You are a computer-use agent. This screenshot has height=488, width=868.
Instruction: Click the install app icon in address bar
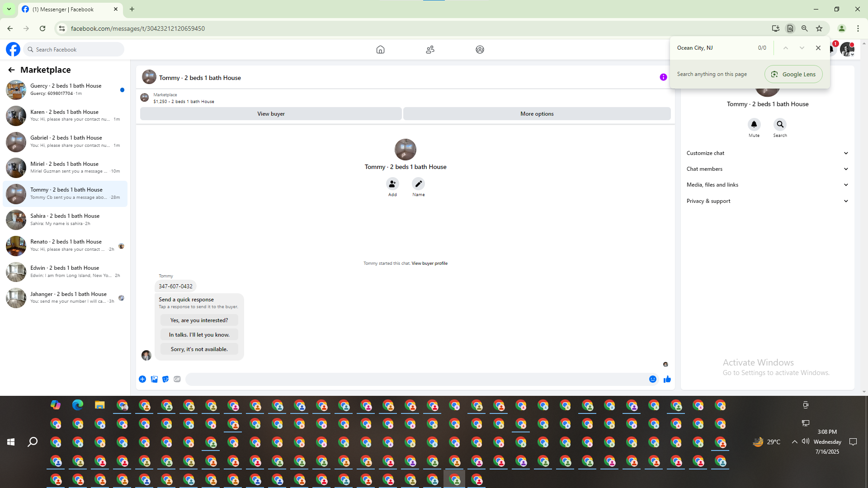click(x=776, y=28)
